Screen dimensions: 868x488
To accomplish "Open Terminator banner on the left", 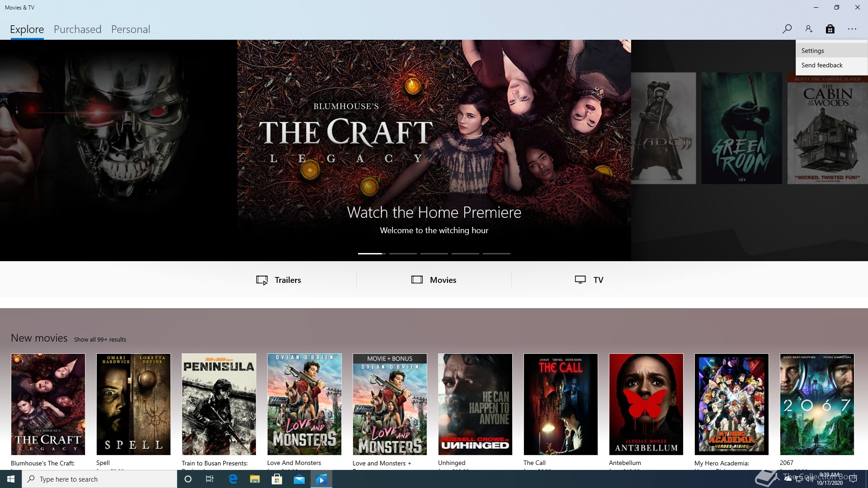I will 118,150.
